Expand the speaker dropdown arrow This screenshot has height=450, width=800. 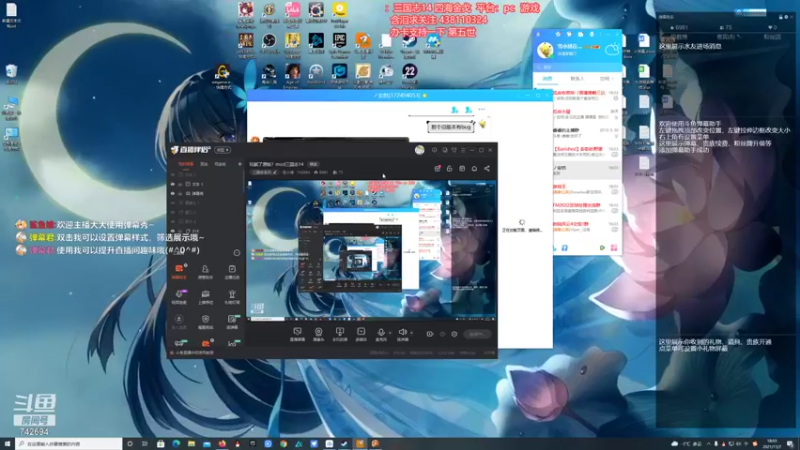pyautogui.click(x=412, y=333)
